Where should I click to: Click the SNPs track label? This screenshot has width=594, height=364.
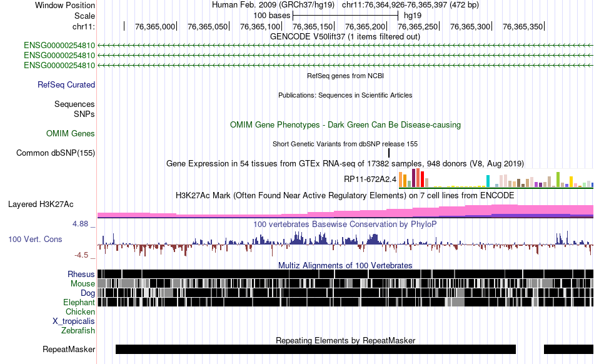click(x=84, y=114)
